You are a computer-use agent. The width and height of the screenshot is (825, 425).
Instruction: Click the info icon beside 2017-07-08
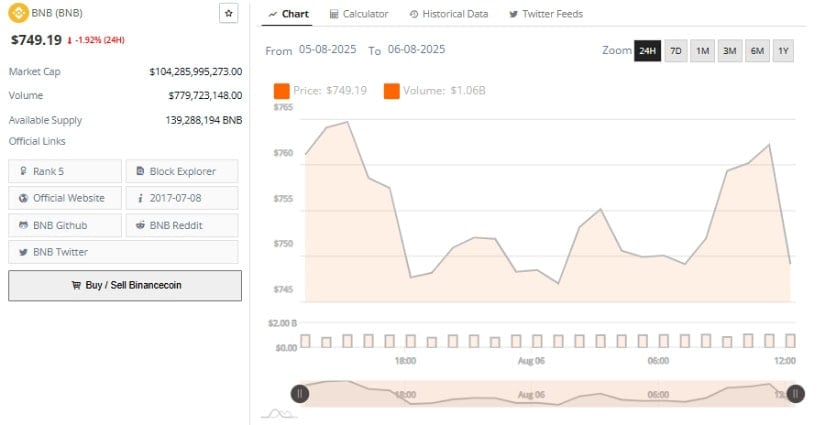click(140, 198)
